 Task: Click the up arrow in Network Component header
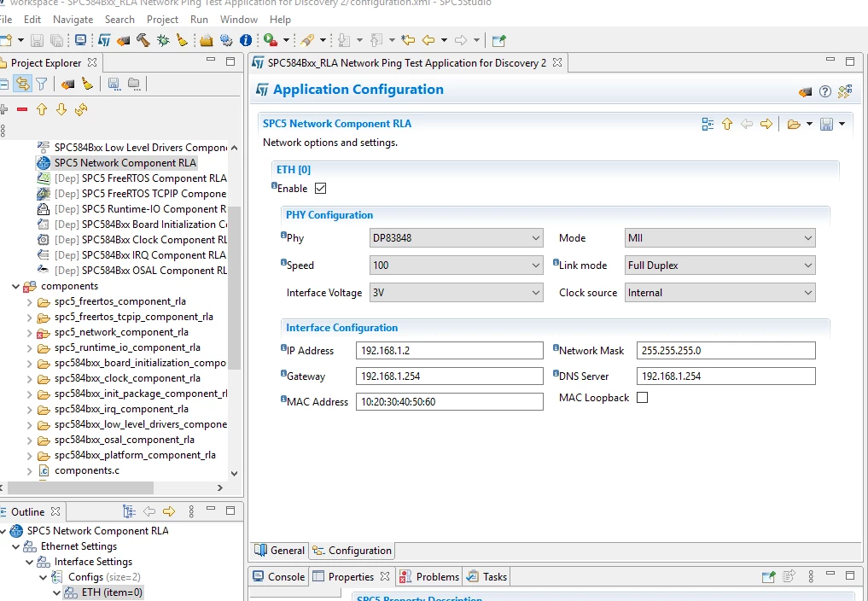pos(727,124)
